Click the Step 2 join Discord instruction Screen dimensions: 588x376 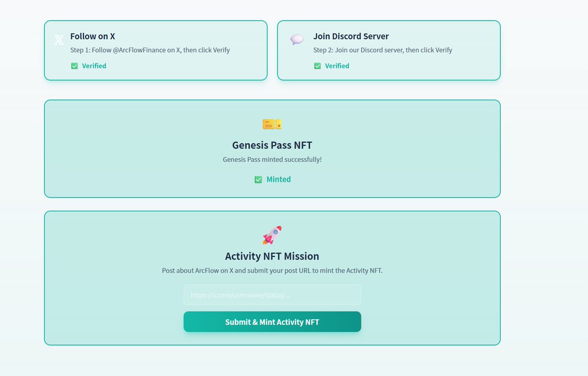383,50
